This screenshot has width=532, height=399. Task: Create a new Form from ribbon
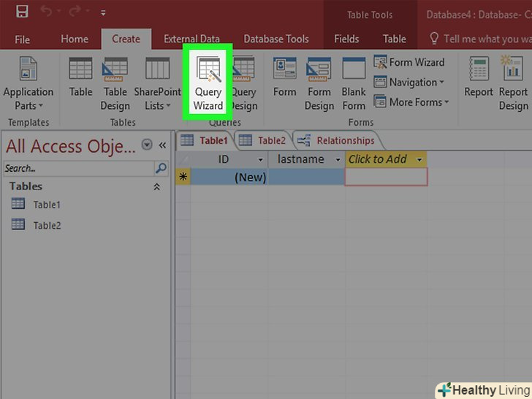point(285,77)
